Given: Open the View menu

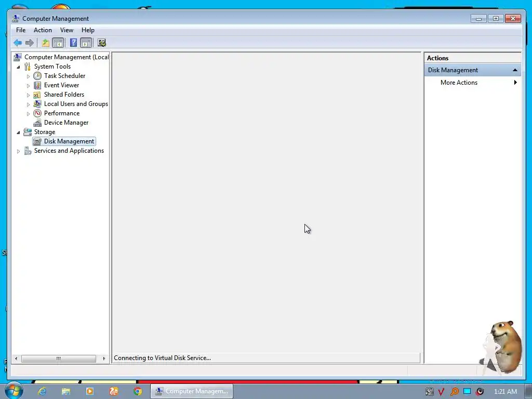Looking at the screenshot, I should (x=66, y=30).
